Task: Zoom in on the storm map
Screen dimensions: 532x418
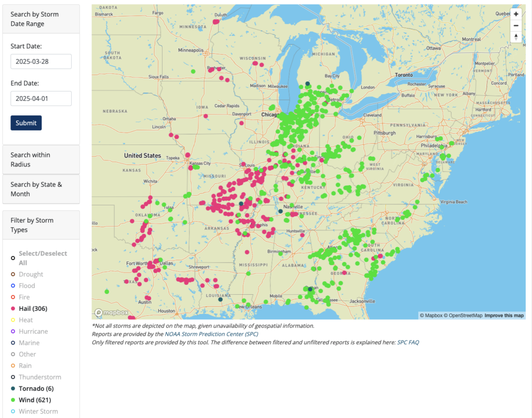Action: pos(516,14)
